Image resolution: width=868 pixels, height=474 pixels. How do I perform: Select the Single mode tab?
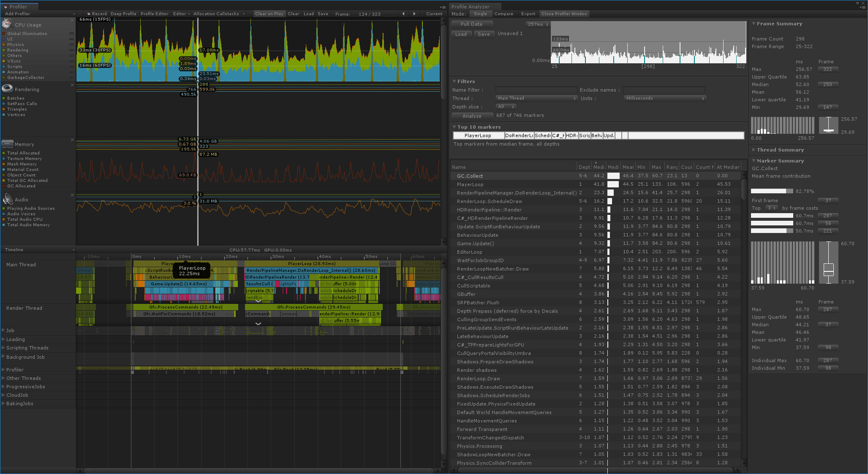pyautogui.click(x=479, y=13)
